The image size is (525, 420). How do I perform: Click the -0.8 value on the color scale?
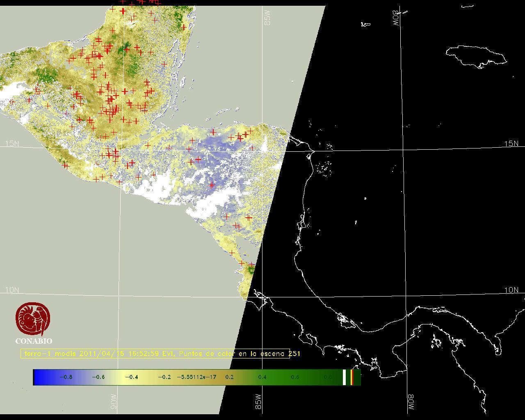[66, 377]
